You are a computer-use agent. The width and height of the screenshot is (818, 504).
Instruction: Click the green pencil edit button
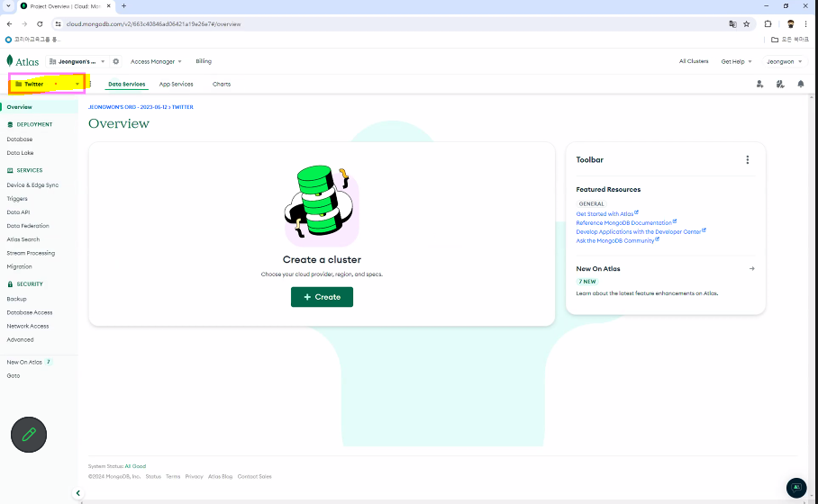29,435
